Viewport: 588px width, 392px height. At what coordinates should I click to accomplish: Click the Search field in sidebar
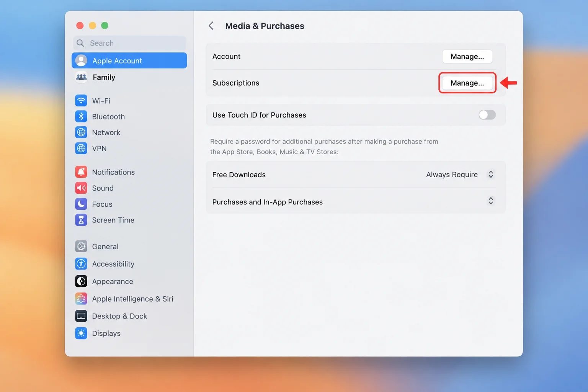click(129, 43)
